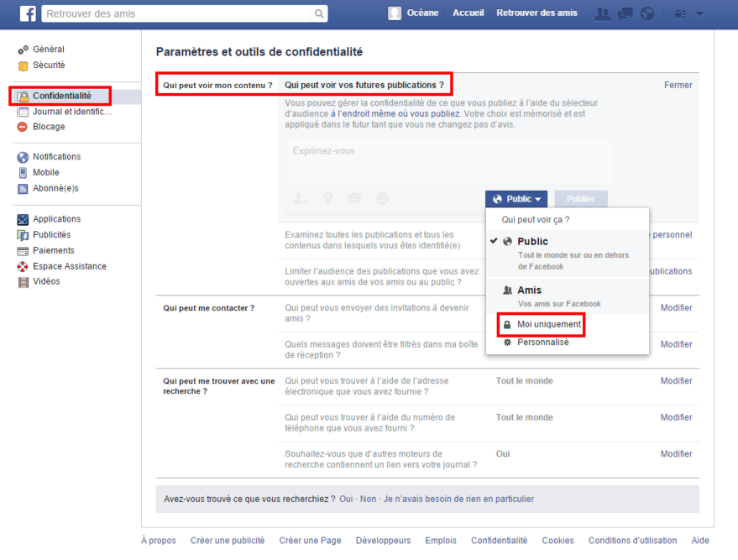The image size is (738, 560).
Task: Click the tag friends icon in composer
Action: pos(301,199)
